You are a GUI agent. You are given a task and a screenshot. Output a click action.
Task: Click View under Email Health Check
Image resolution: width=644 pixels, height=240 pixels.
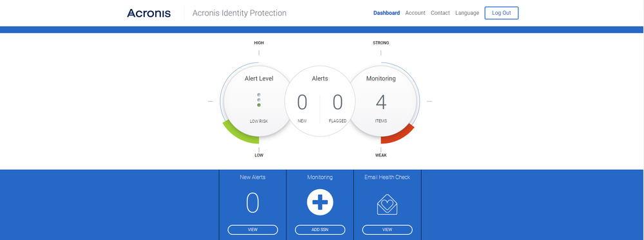click(x=387, y=230)
